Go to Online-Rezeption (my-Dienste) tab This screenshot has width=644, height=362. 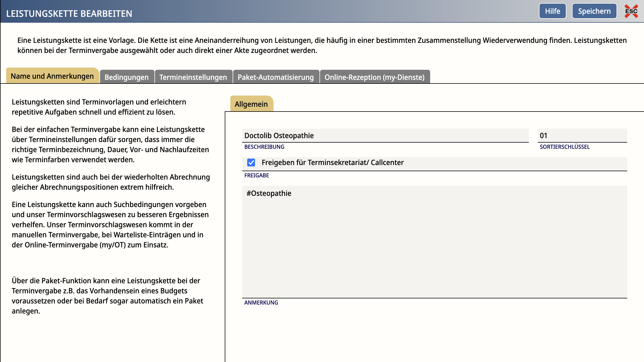tap(374, 77)
